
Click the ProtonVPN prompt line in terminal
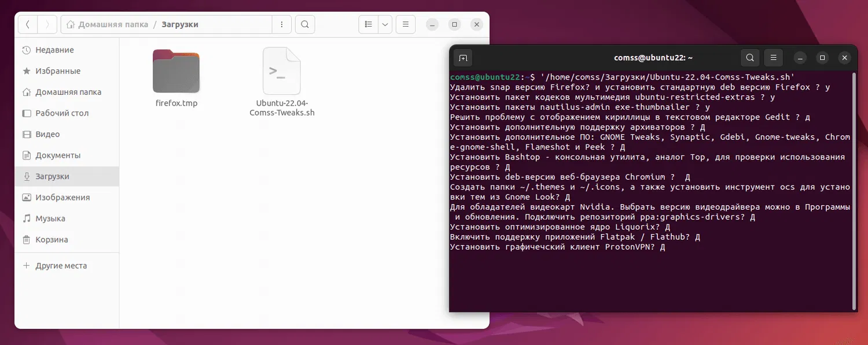557,247
